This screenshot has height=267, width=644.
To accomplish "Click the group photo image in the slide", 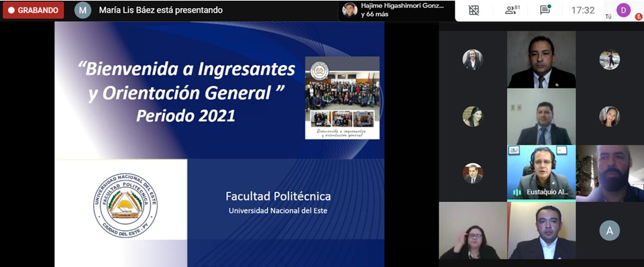I will click(x=342, y=98).
